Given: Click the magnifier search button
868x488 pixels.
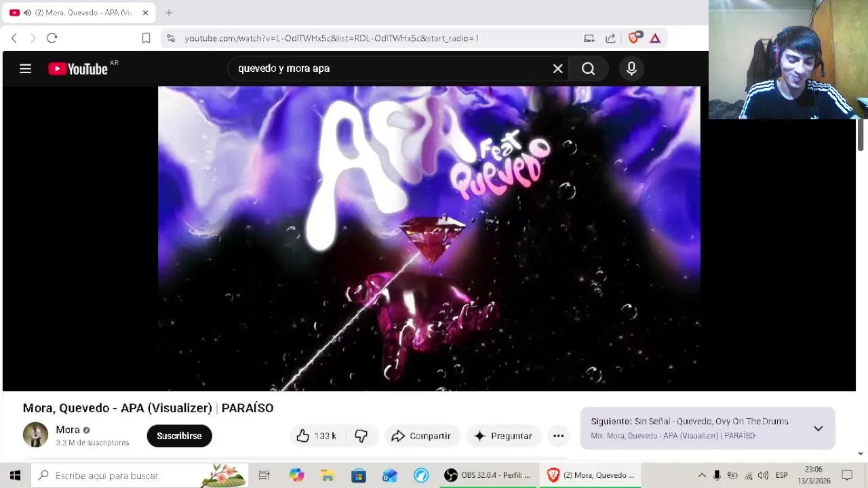Looking at the screenshot, I should [x=588, y=68].
